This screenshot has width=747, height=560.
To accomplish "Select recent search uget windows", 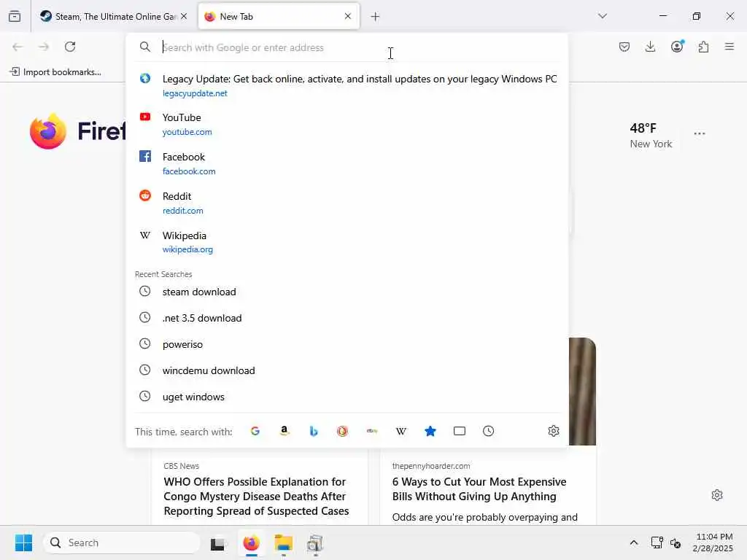I will click(347, 396).
